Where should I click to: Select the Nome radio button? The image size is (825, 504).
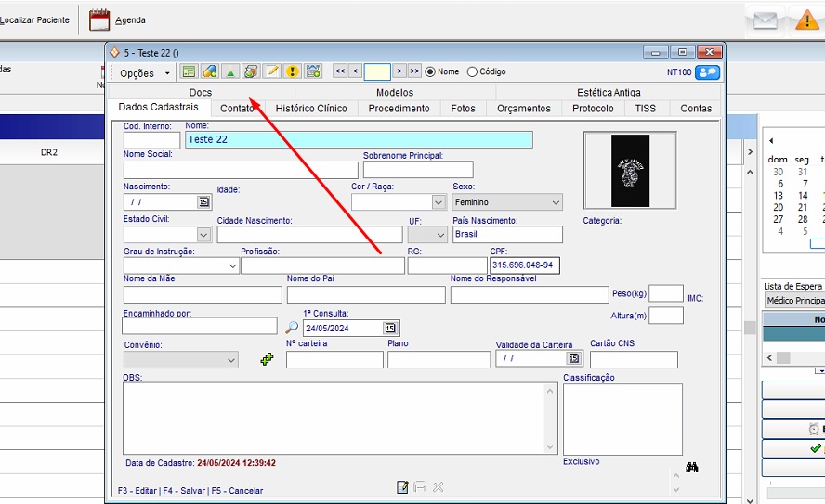[430, 71]
